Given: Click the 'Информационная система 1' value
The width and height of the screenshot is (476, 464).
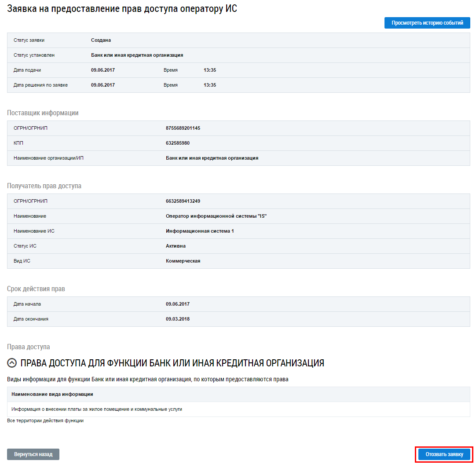Looking at the screenshot, I should click(x=200, y=231).
